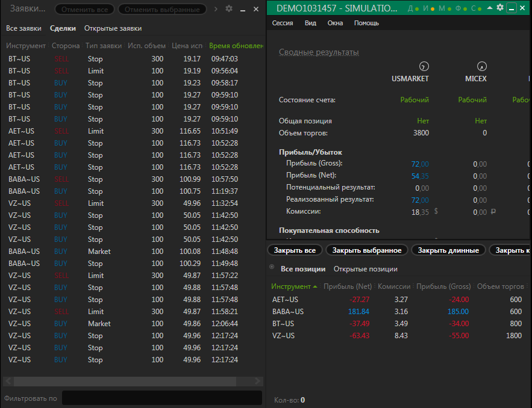Select BABA~US BUY Market trade at 11:48:48

pos(134,252)
